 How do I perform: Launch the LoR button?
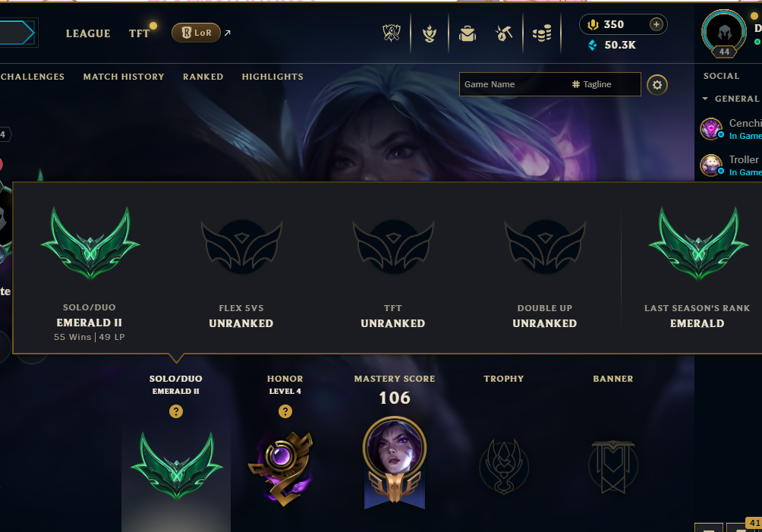pyautogui.click(x=197, y=33)
